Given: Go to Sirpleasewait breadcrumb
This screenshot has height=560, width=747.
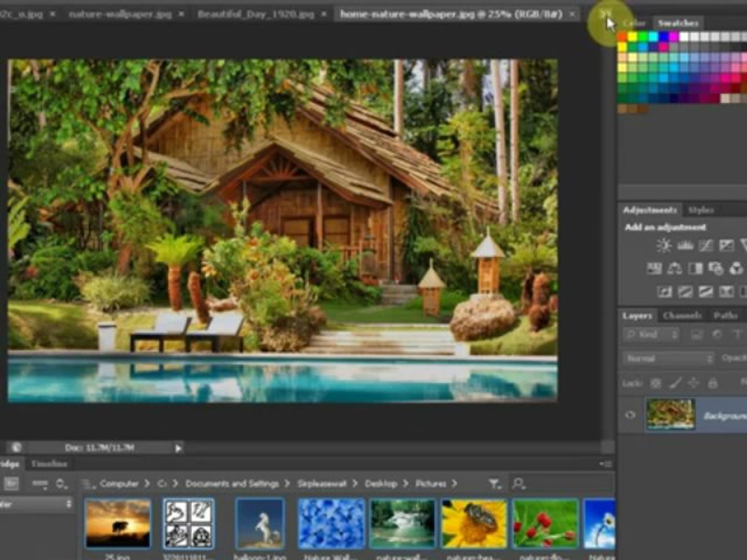Looking at the screenshot, I should tap(322, 484).
